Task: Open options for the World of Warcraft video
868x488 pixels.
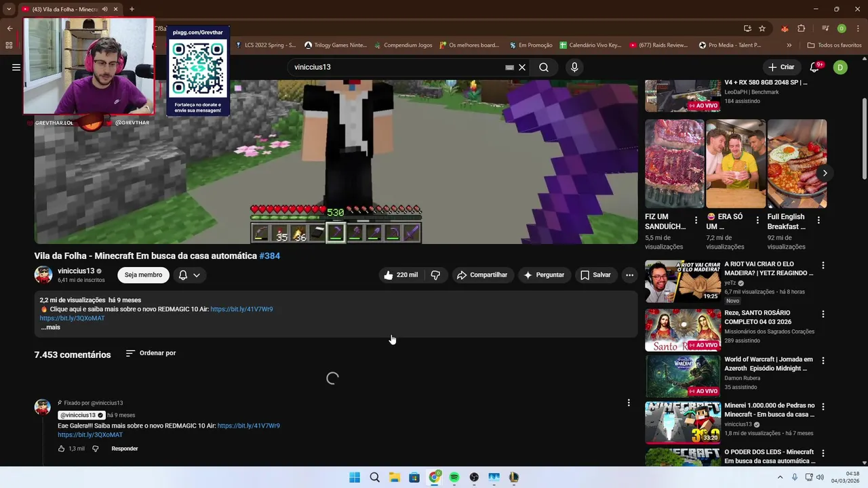Action: point(823,361)
